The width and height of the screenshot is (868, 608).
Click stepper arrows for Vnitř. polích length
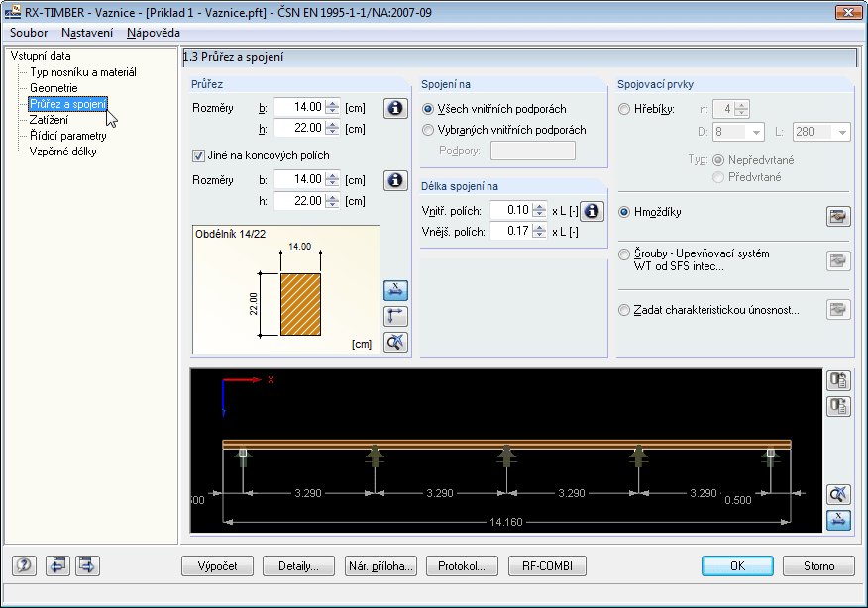point(539,210)
